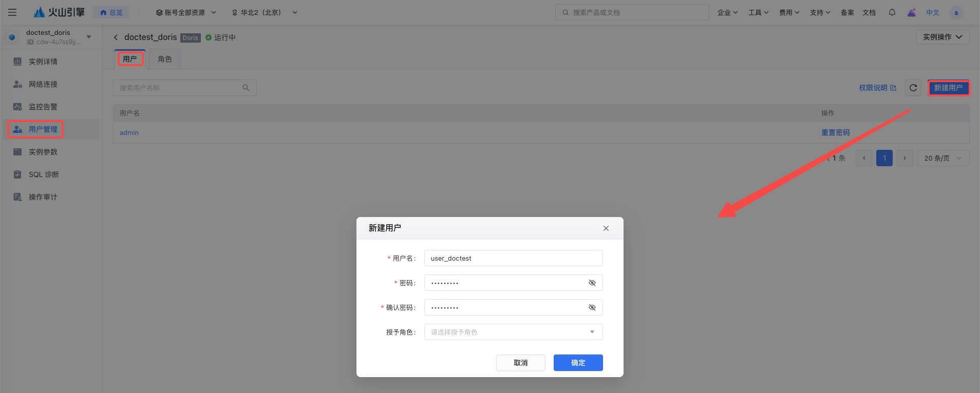
Task: Click 重置密码 for admin
Action: point(836,132)
